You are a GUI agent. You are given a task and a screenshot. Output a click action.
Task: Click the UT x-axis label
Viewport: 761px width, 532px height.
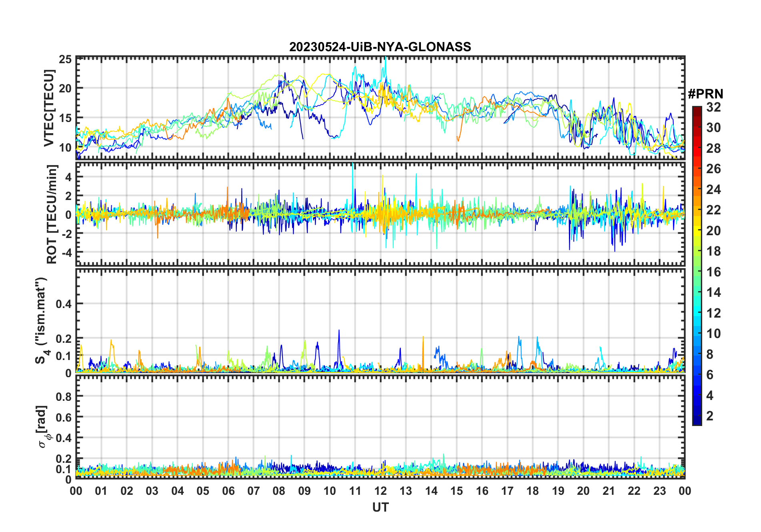click(380, 507)
